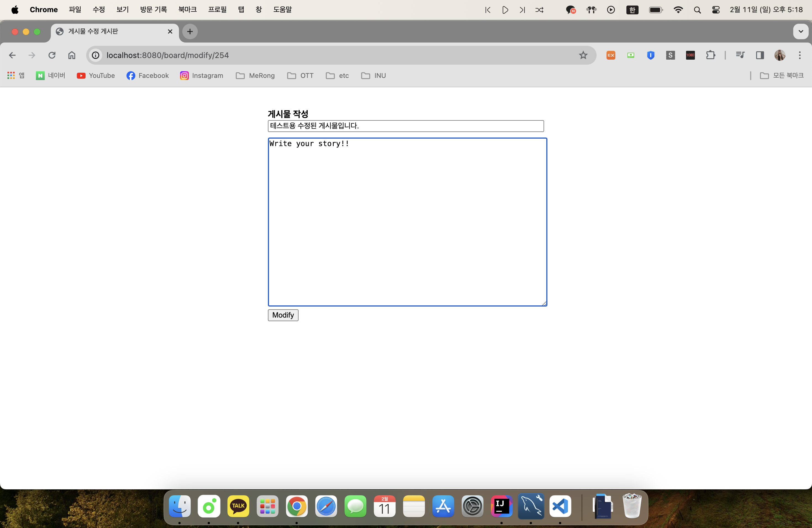View site information icon in address bar

pyautogui.click(x=96, y=55)
